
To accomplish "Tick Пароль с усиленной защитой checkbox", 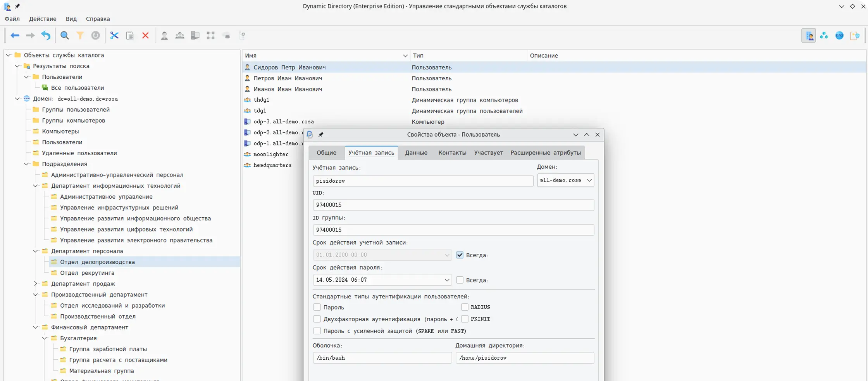I will point(317,331).
